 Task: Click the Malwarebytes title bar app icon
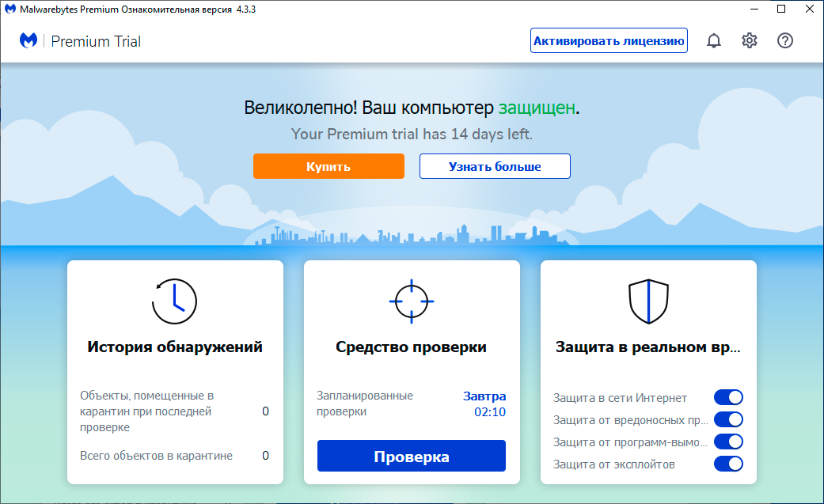[x=10, y=9]
